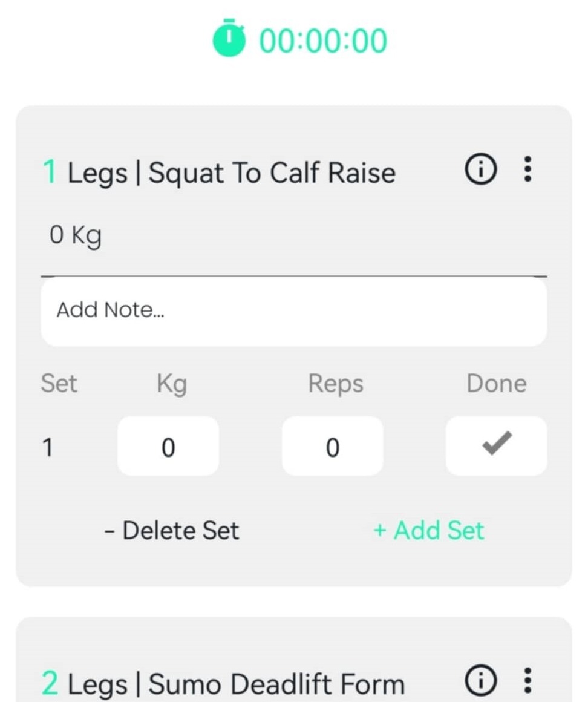Screen dimensions: 588x702
Task: Tap the 0 Kg total weight field
Action: (76, 235)
